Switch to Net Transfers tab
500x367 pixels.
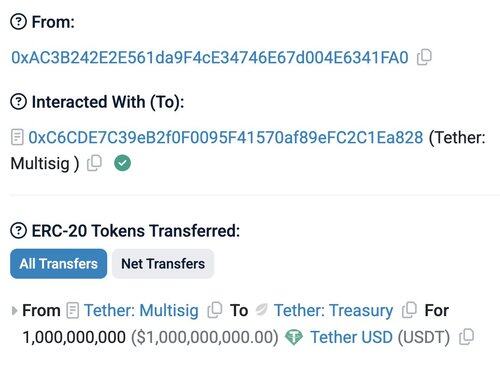click(x=163, y=264)
